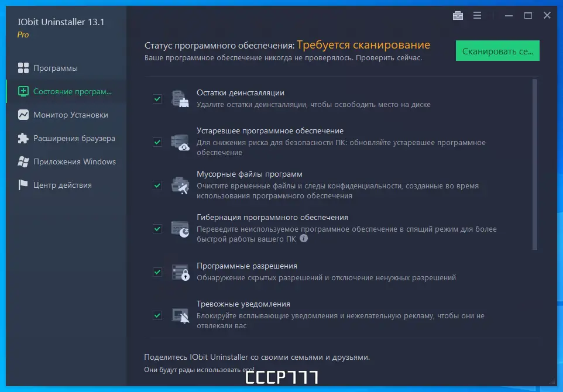
Task: Click the green Сканировать сейчас button
Action: click(497, 51)
